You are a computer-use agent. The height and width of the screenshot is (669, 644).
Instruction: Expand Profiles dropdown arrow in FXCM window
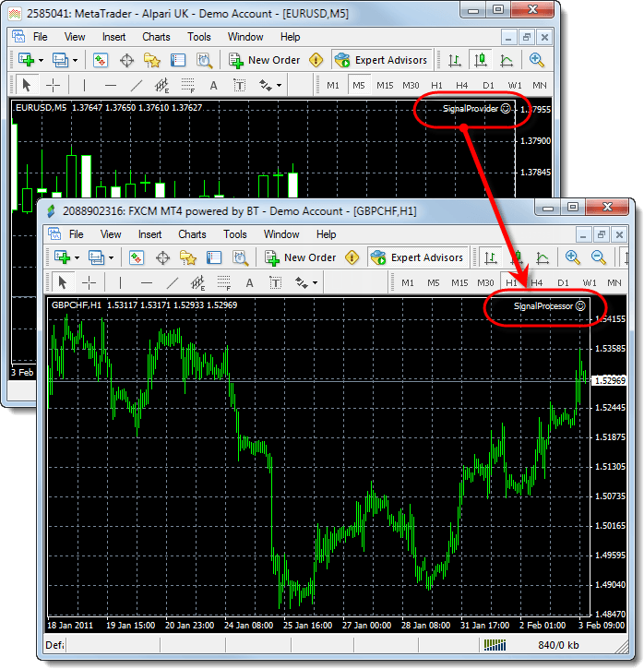click(x=112, y=257)
